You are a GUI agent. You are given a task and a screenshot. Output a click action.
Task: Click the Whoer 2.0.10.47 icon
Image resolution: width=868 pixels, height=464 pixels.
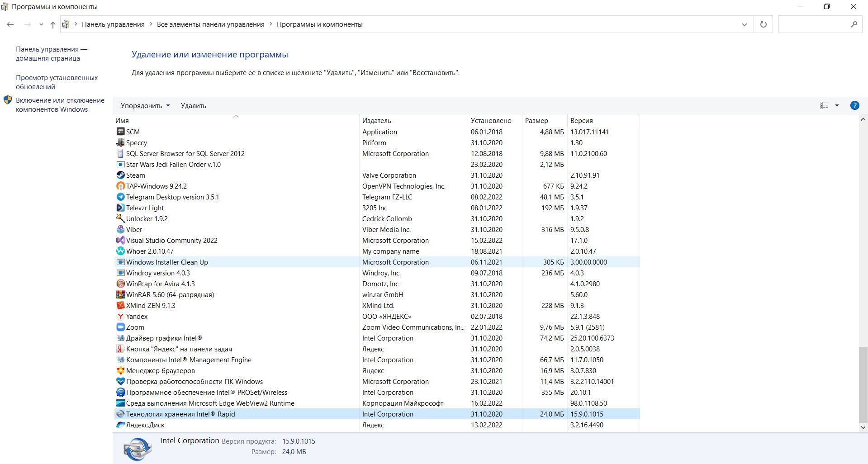click(120, 251)
